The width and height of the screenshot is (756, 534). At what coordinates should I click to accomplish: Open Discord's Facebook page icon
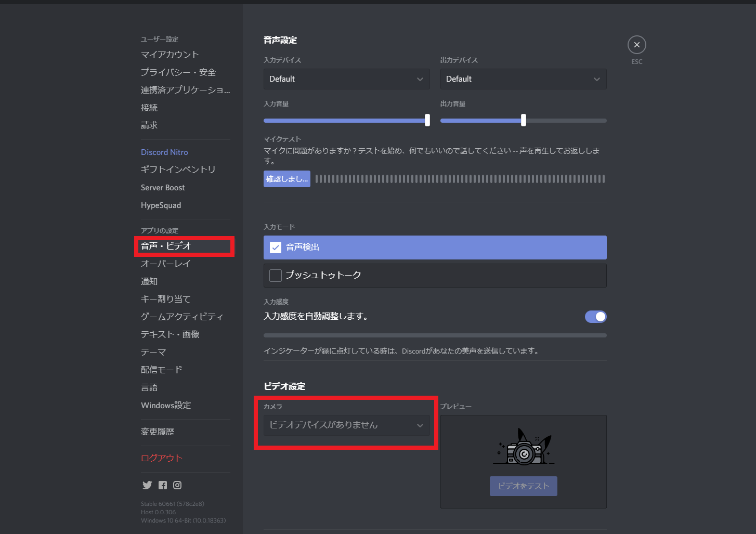tap(163, 485)
